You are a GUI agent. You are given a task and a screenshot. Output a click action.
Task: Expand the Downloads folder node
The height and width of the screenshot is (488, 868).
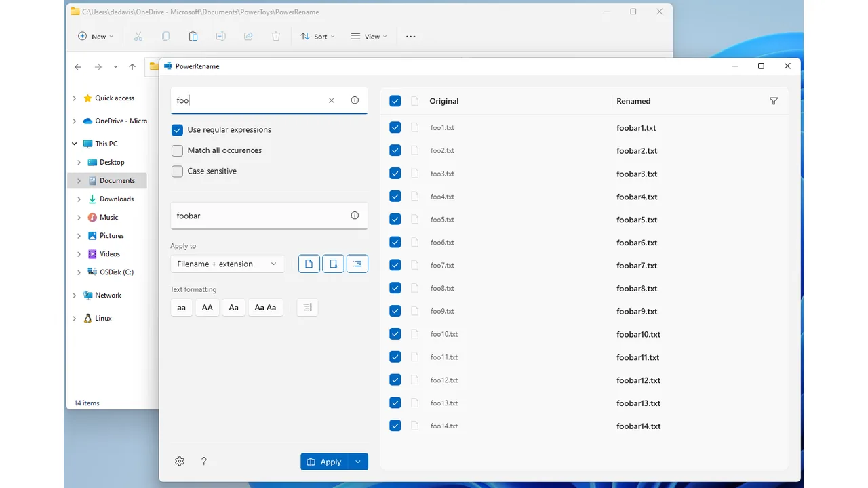[x=79, y=199]
